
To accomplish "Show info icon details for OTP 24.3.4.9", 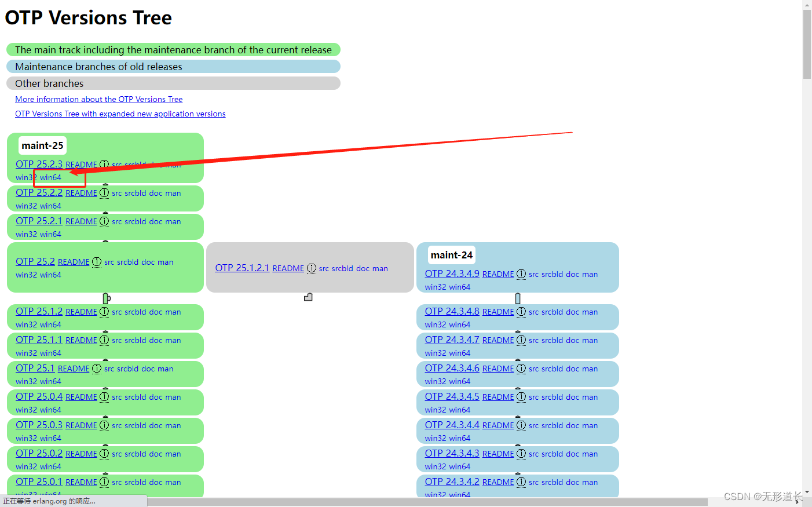I will (x=521, y=274).
